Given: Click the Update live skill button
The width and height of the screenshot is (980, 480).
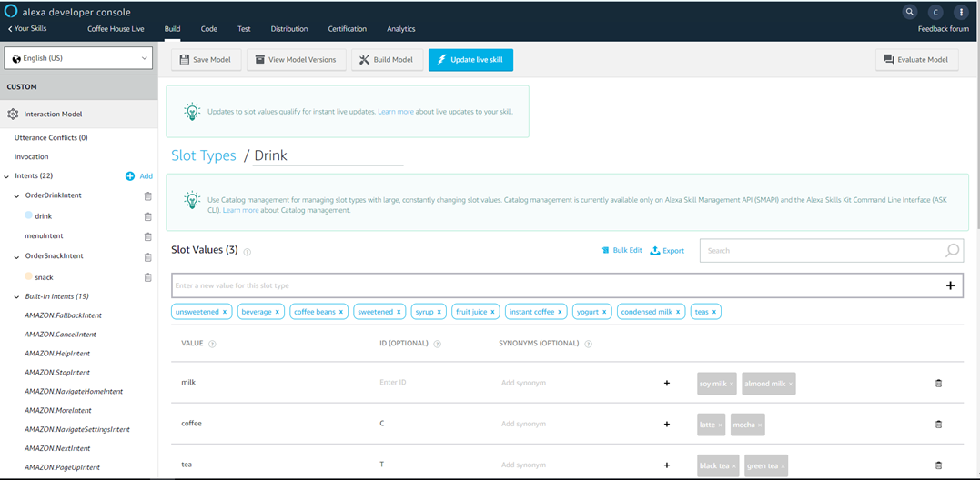Looking at the screenshot, I should coord(470,60).
